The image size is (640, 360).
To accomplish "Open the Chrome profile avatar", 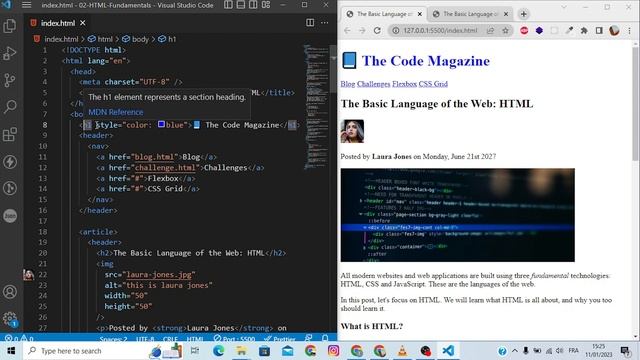I will click(x=614, y=31).
